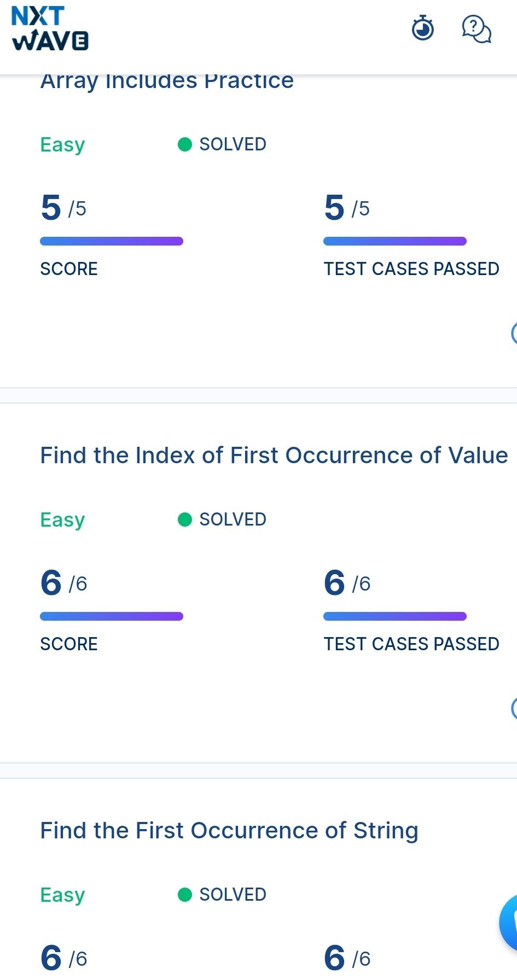The image size is (517, 980).
Task: Open Find the First Occurrence of String
Action: pyautogui.click(x=229, y=830)
